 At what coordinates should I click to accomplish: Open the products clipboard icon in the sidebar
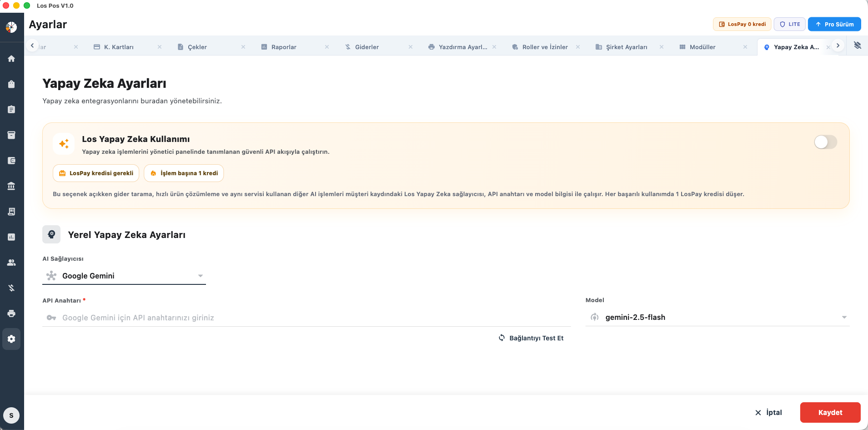[x=12, y=109]
